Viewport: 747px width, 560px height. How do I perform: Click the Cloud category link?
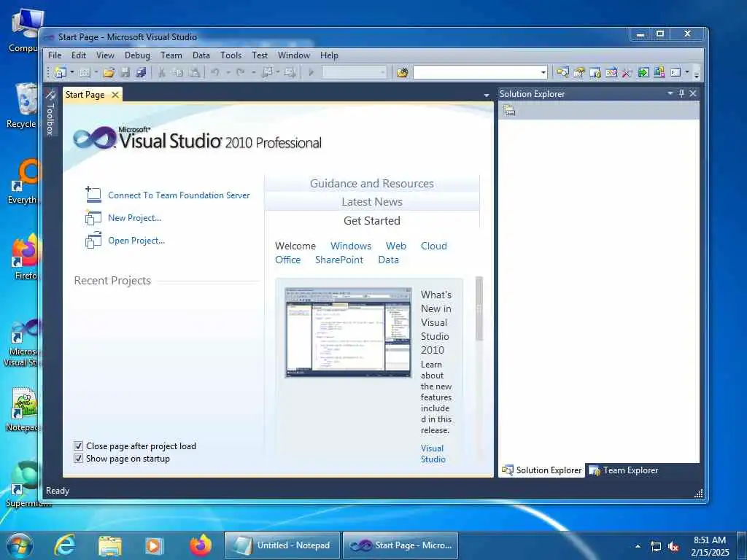[x=433, y=246]
